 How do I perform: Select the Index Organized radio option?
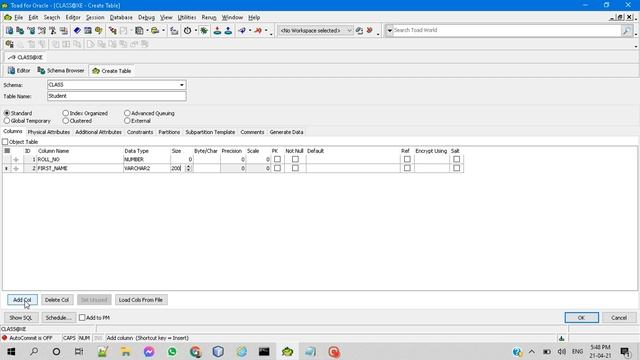[66, 113]
